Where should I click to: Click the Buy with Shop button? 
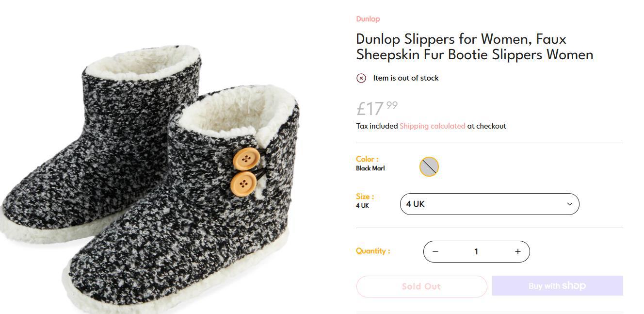557,286
